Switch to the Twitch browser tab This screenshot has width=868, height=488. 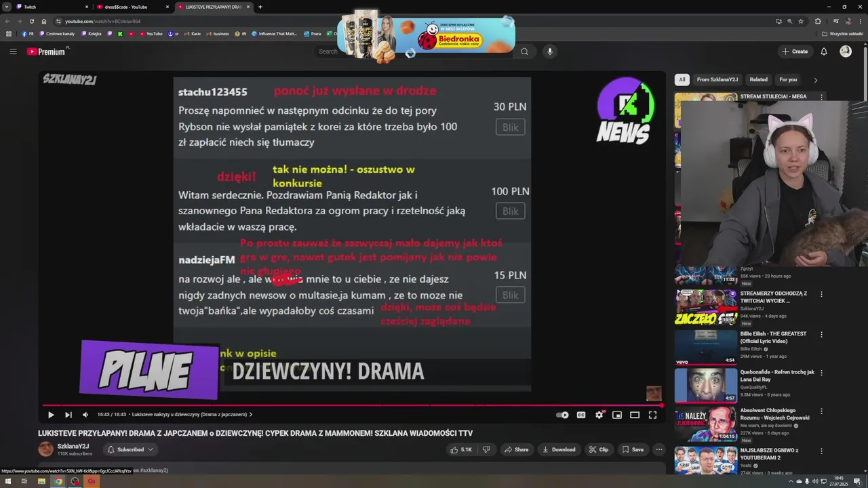click(x=52, y=7)
